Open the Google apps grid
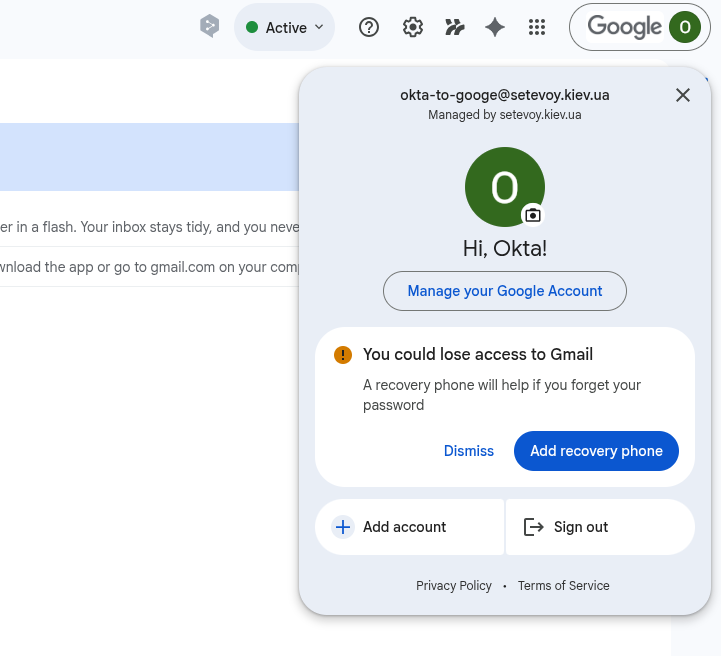721x656 pixels. [537, 28]
